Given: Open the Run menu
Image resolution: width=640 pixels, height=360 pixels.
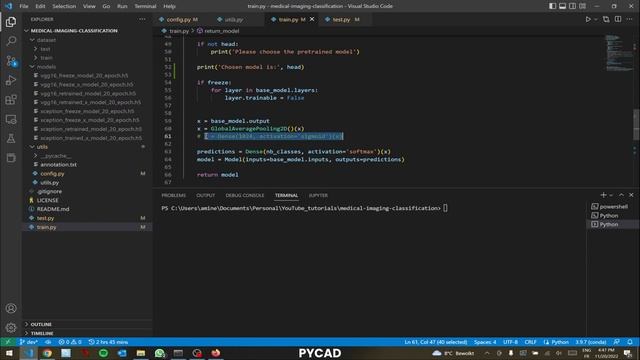Looking at the screenshot, I should [122, 6].
